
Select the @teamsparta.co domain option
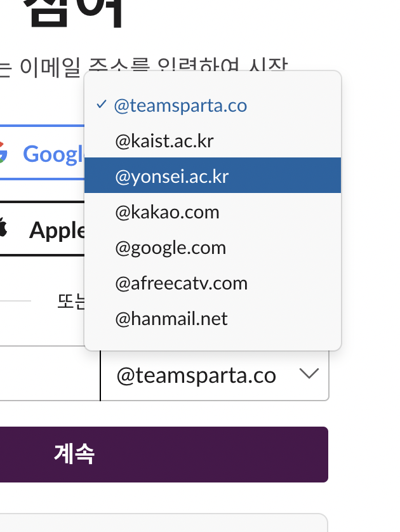pyautogui.click(x=213, y=105)
